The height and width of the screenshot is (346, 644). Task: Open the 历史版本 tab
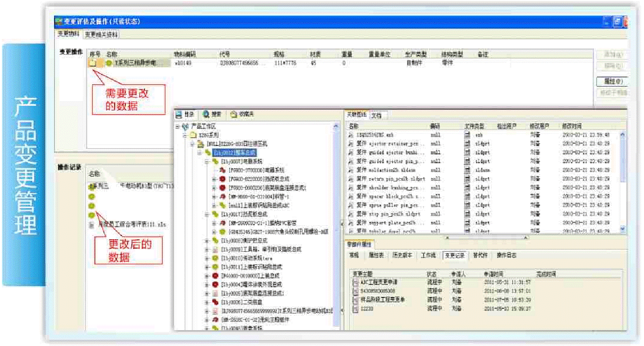click(402, 256)
